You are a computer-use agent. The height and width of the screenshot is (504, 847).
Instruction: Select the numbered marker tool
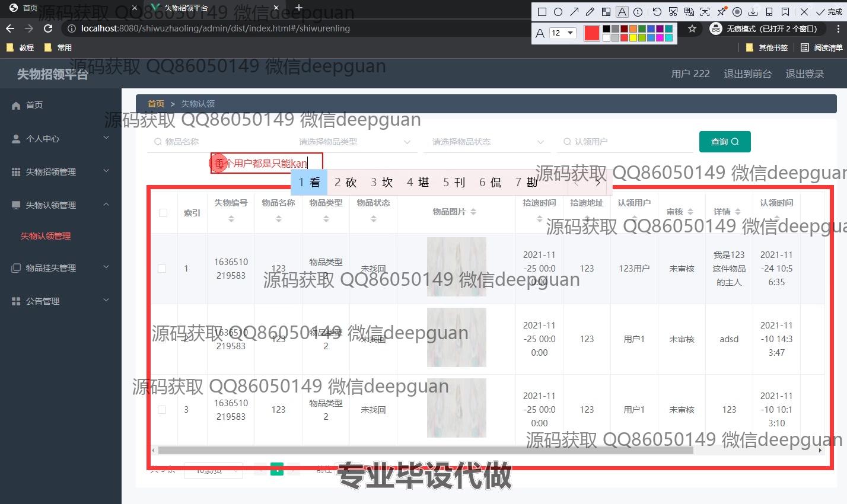(x=638, y=12)
